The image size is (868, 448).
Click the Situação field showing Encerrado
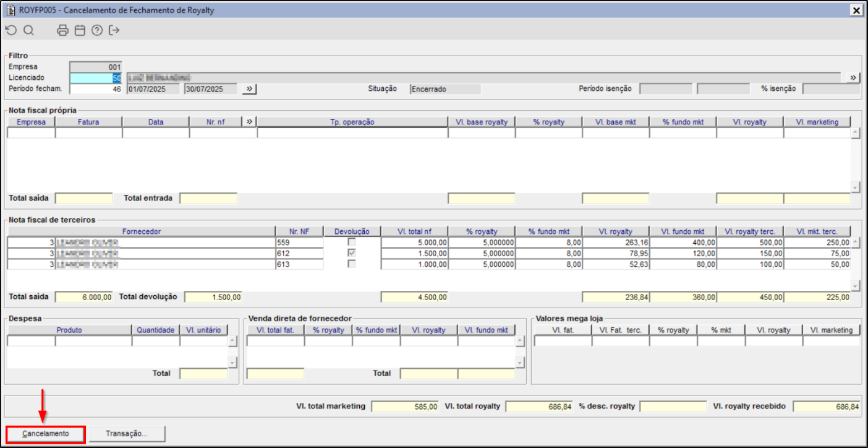tap(445, 88)
